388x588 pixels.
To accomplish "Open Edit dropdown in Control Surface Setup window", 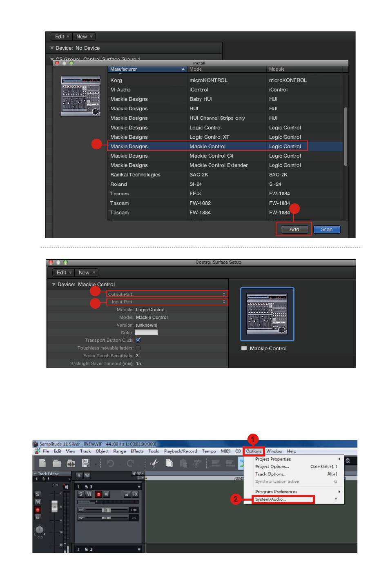I will pos(64,272).
